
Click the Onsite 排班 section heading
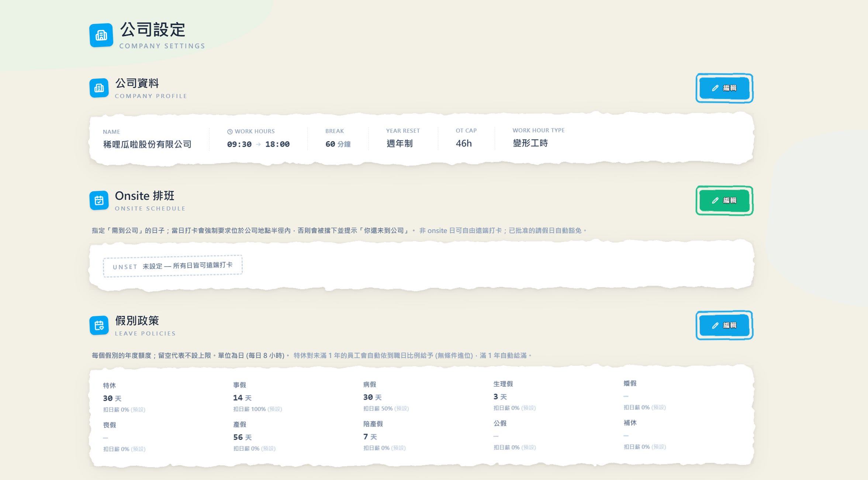(x=145, y=196)
